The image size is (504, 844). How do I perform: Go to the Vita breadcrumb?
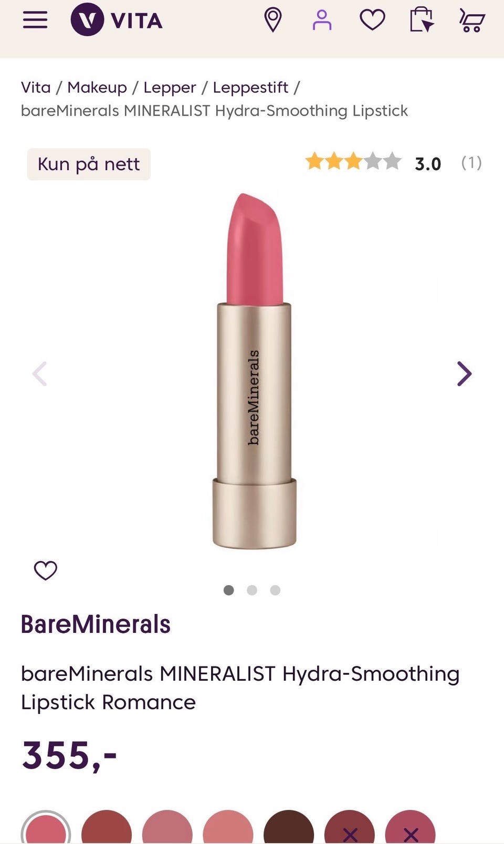tap(36, 87)
